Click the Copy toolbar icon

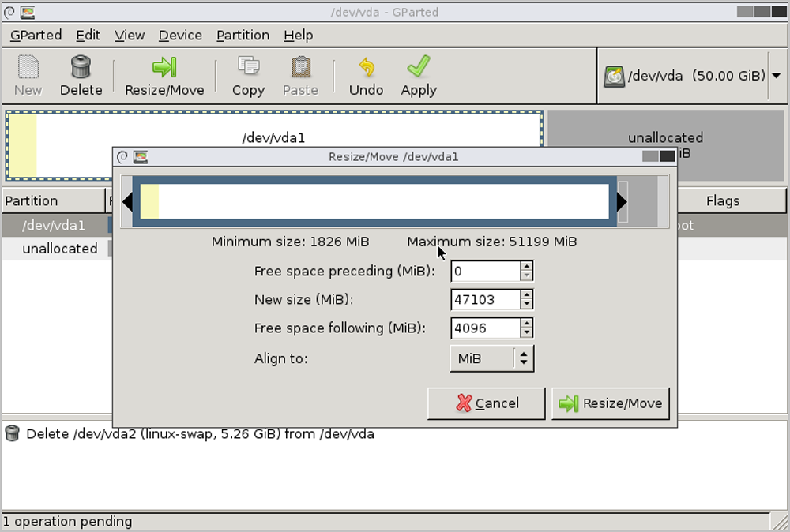pyautogui.click(x=248, y=67)
